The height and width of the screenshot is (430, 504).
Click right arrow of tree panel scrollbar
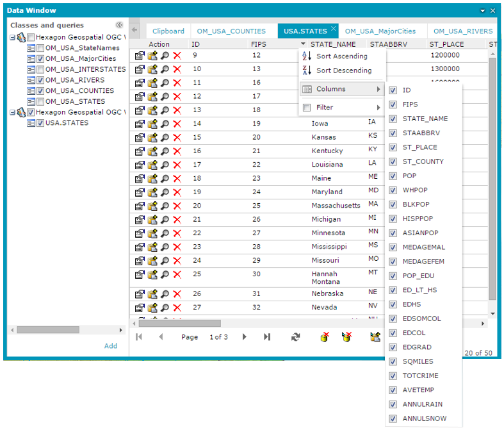point(120,330)
